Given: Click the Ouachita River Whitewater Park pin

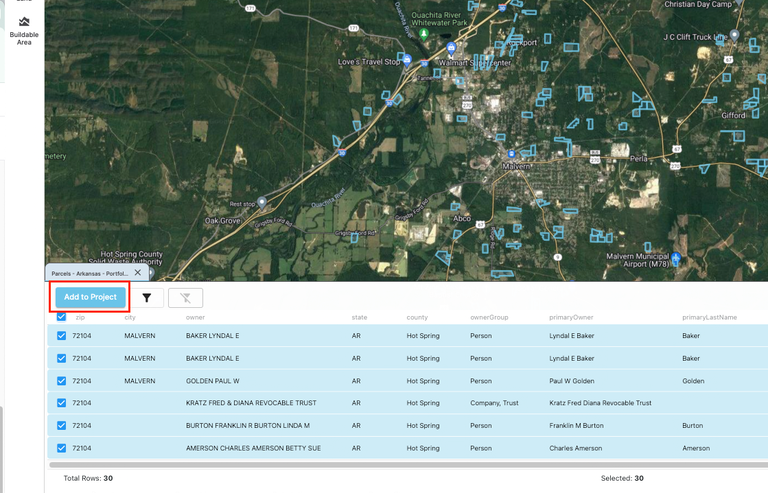Looking at the screenshot, I should [424, 34].
